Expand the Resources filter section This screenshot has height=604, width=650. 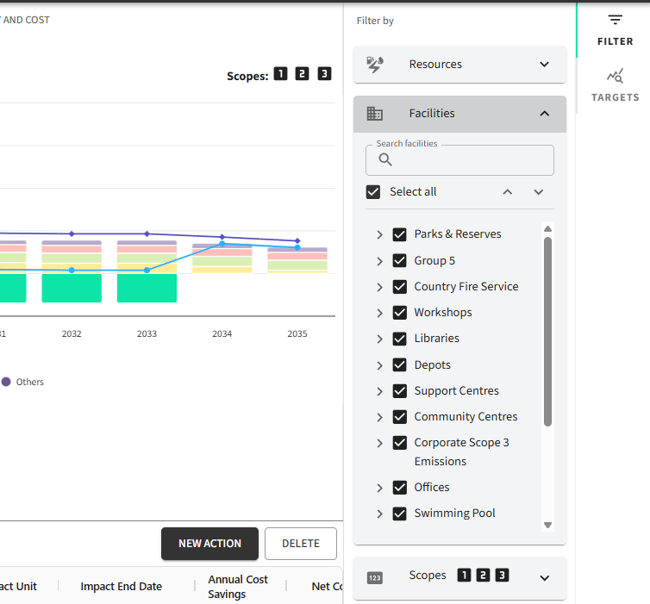tap(544, 64)
